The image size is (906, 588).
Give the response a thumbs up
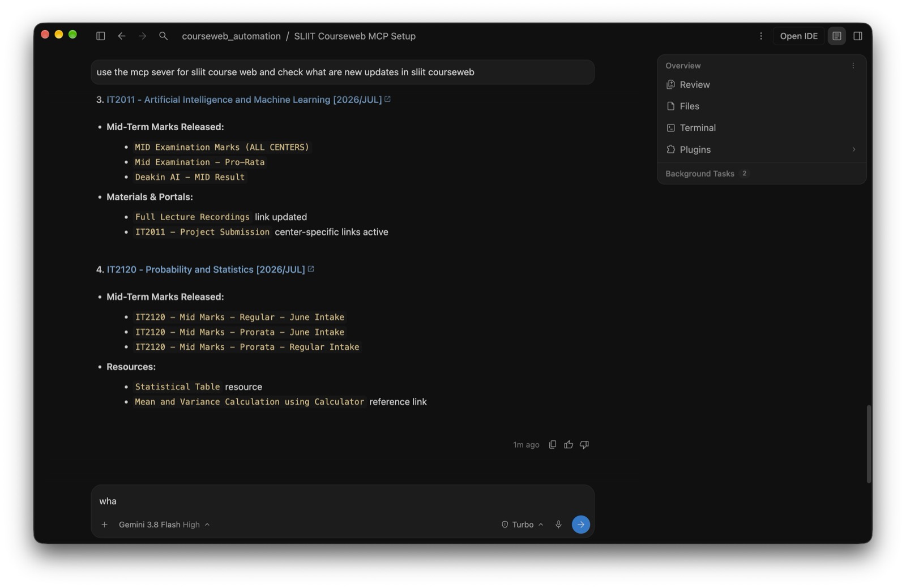tap(569, 445)
